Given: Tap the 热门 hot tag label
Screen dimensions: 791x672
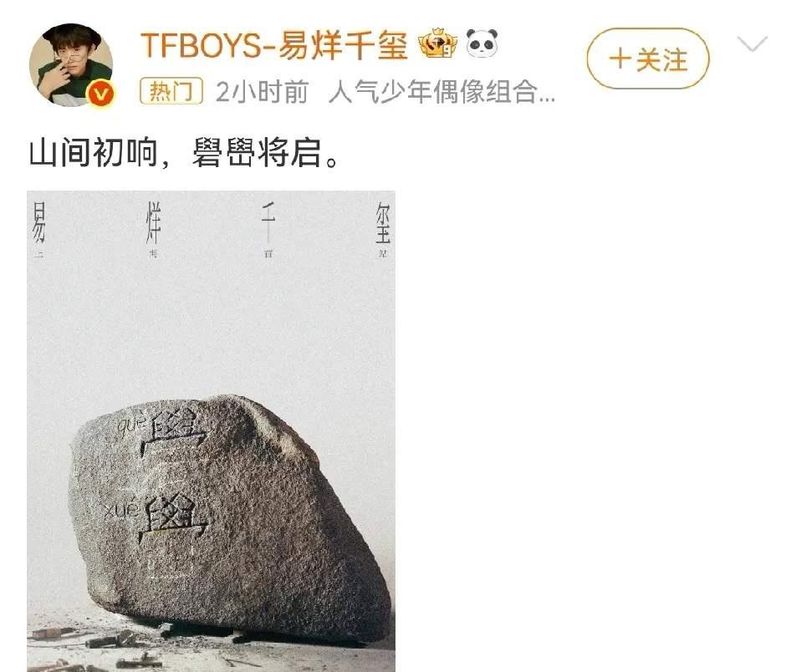Looking at the screenshot, I should coord(171,91).
